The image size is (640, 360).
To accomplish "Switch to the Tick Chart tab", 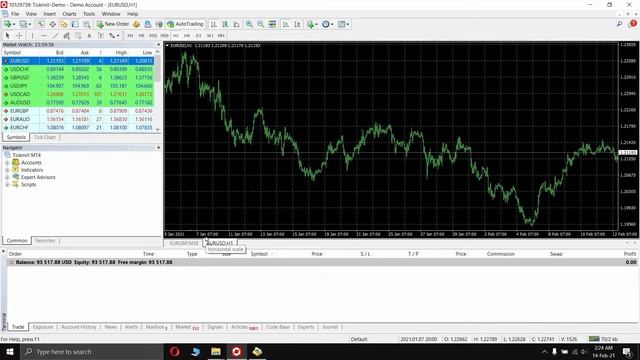I will [x=44, y=137].
